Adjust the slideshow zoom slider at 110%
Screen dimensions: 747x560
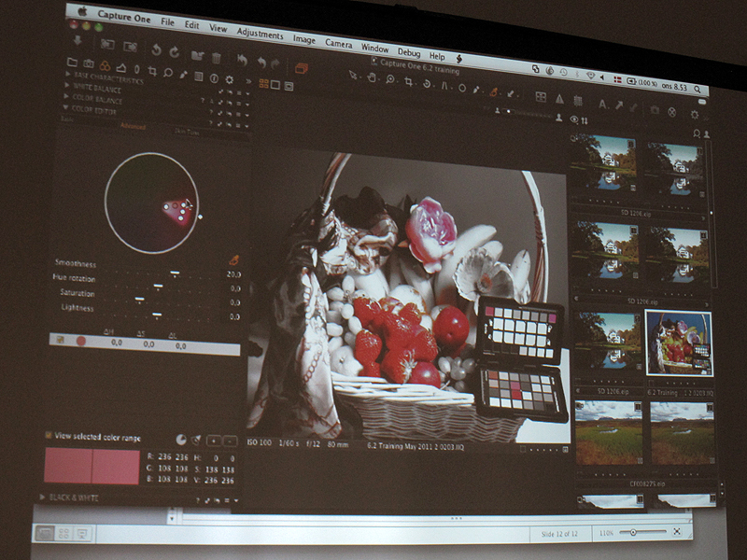tap(633, 532)
